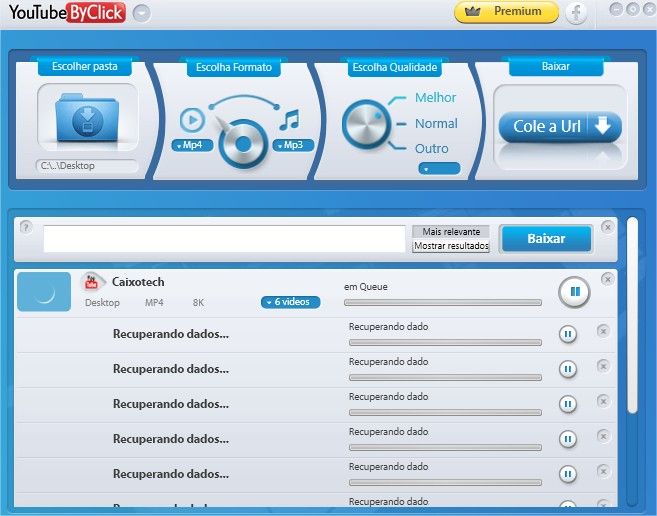
Task: Pause the third Recuperando dados item
Action: [x=568, y=404]
